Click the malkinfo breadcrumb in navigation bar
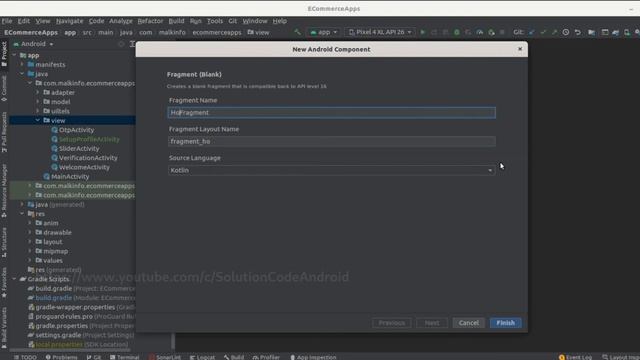Image resolution: width=640 pixels, height=360 pixels. (x=172, y=32)
